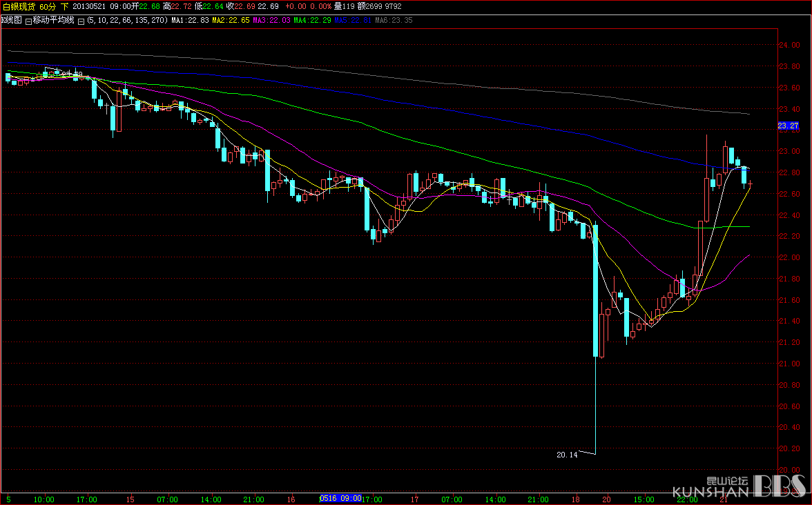Click the day 18 time axis label
This screenshot has width=812, height=505.
point(577,499)
